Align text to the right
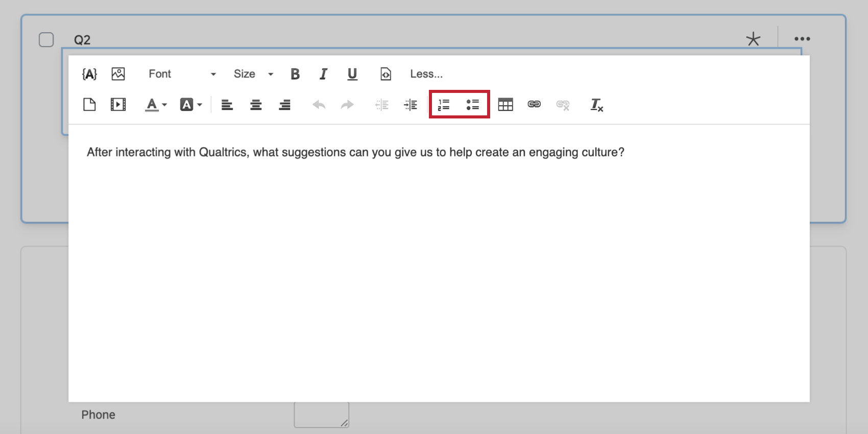This screenshot has width=868, height=434. pos(284,105)
